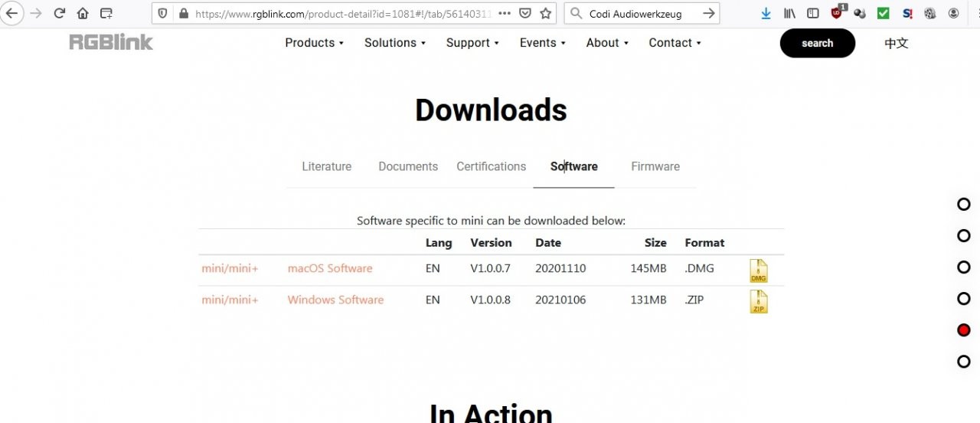Click the search box magnifier icon

576,13
